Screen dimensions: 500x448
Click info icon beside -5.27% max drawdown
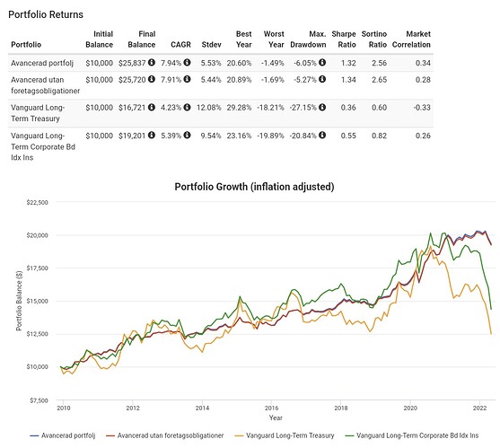click(x=322, y=79)
